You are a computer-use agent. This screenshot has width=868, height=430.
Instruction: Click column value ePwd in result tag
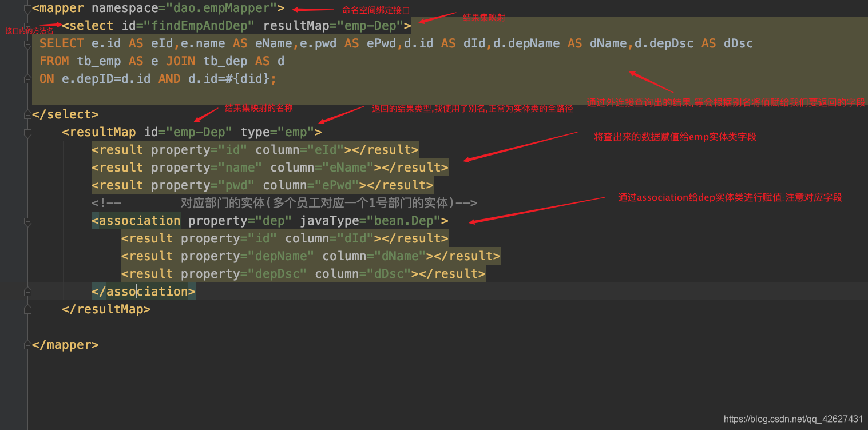point(337,185)
